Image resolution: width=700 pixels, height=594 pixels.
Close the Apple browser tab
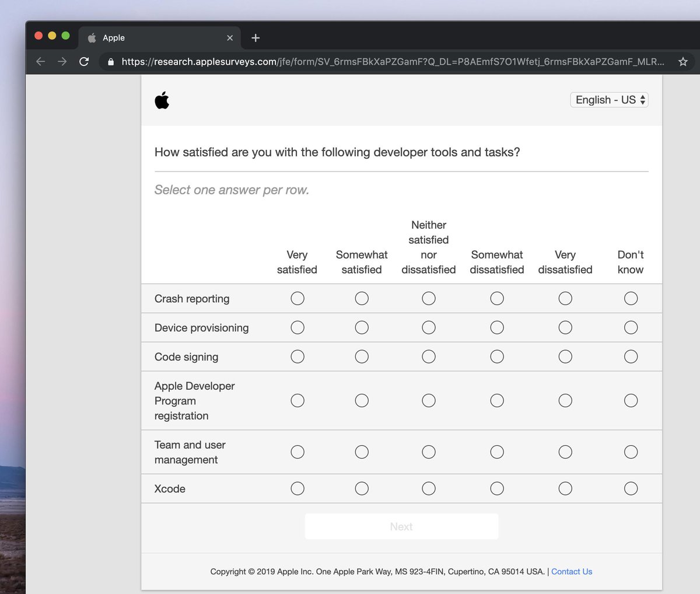coord(230,38)
